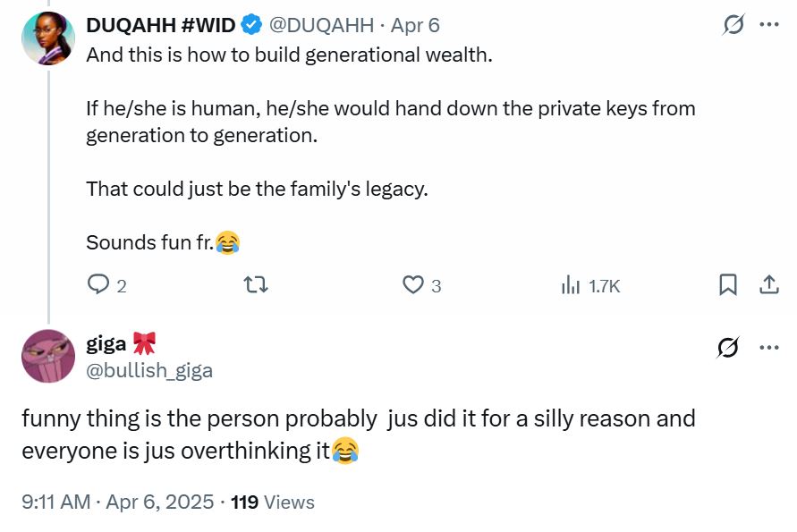The image size is (797, 532).
Task: Open more options on DUQAHH's post
Action: point(768,25)
